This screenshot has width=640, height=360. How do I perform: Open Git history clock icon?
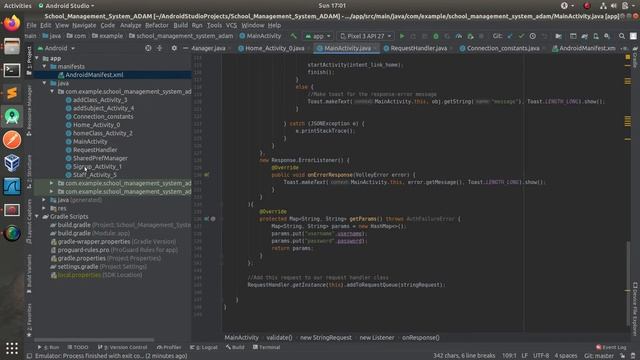(533, 36)
